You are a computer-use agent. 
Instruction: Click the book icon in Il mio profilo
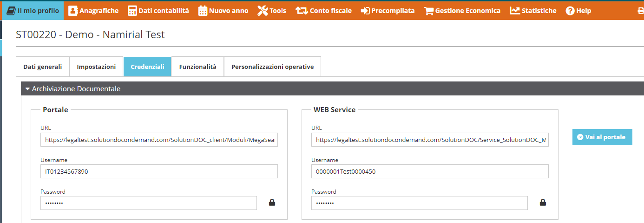(x=11, y=11)
